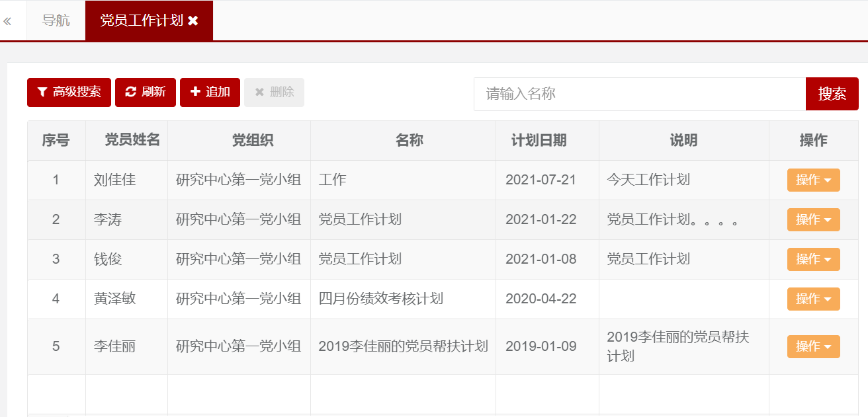Click the 说明 column header
Viewport: 868px width, 417px height.
pyautogui.click(x=684, y=140)
